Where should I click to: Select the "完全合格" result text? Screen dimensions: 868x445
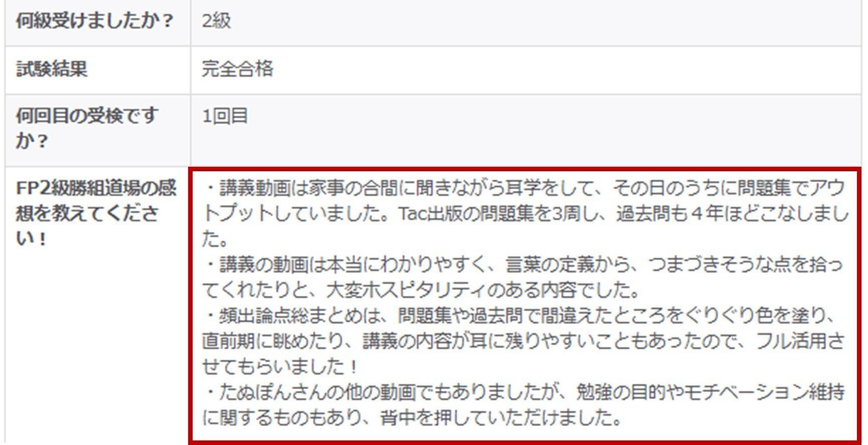[237, 69]
